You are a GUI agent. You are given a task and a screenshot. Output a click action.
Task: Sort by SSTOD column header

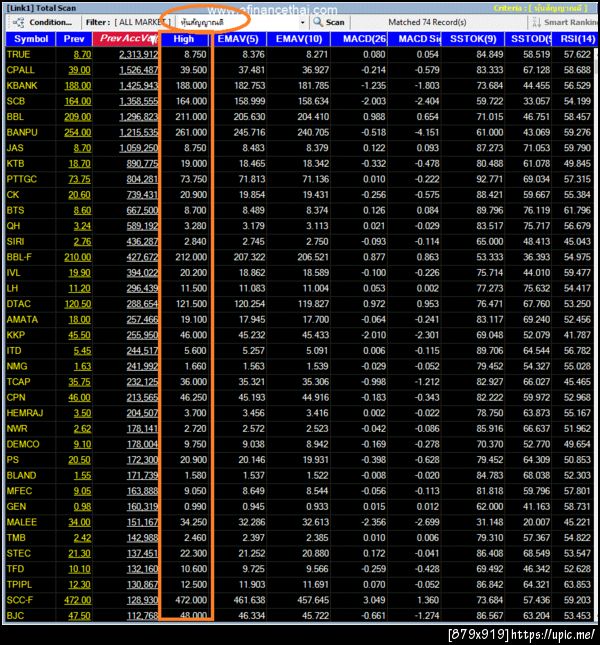pyautogui.click(x=528, y=39)
